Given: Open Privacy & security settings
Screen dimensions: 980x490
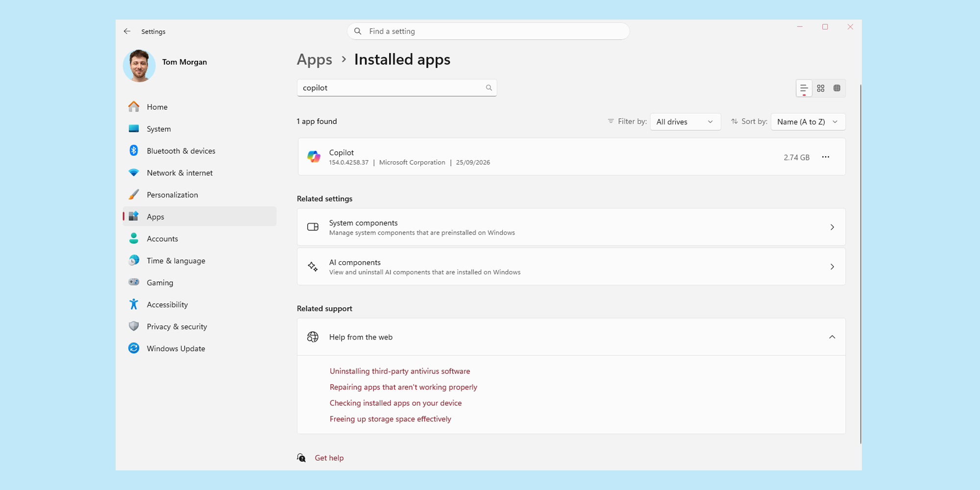Looking at the screenshot, I should coord(199,326).
